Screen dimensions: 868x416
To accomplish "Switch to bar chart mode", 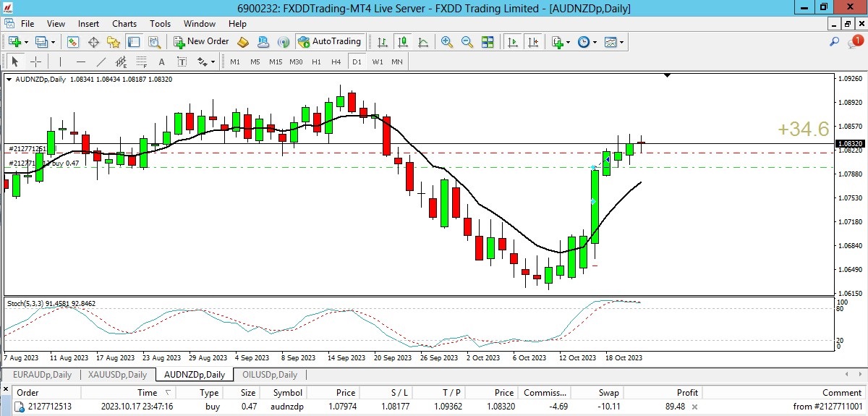I will (383, 42).
